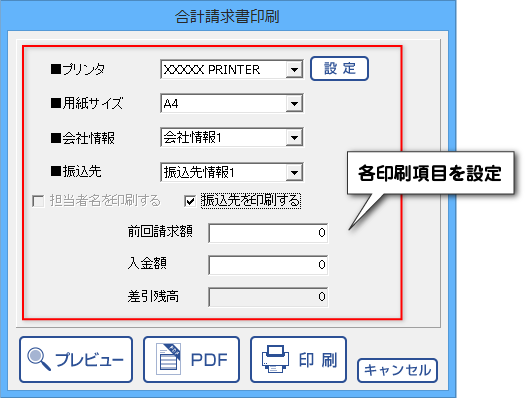Image resolution: width=525 pixels, height=398 pixels.
Task: Click the 前回請求額 label text
Action: click(x=160, y=232)
